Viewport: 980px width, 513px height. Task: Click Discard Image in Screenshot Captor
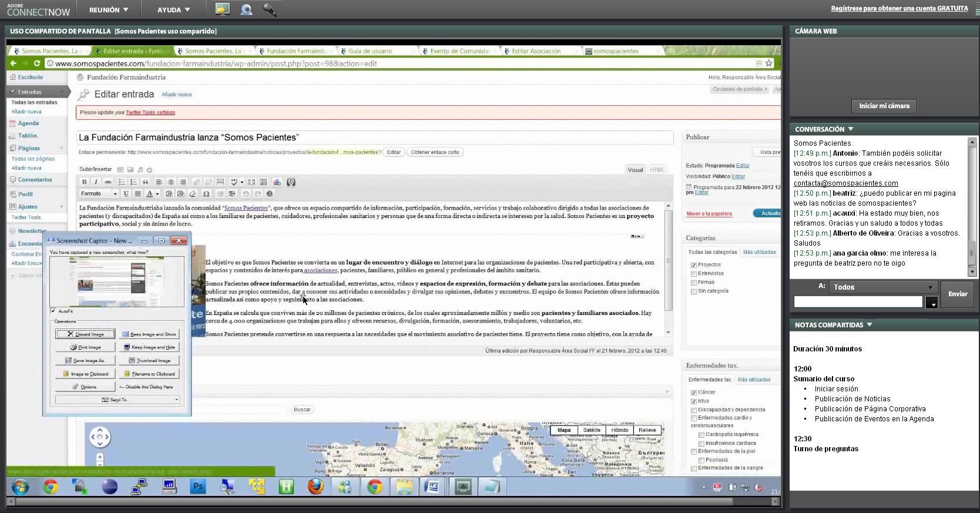pyautogui.click(x=85, y=334)
